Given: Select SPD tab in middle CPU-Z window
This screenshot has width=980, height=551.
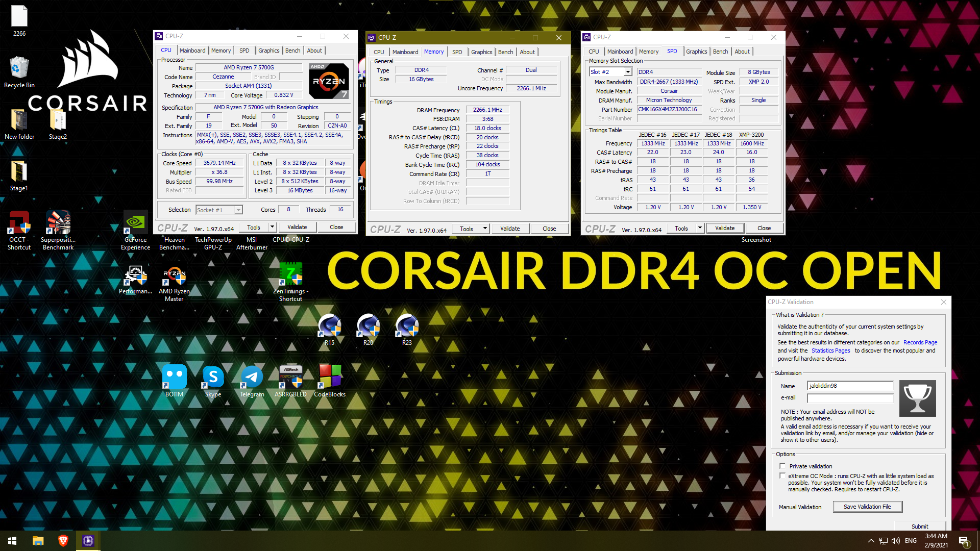Looking at the screenshot, I should pos(457,52).
